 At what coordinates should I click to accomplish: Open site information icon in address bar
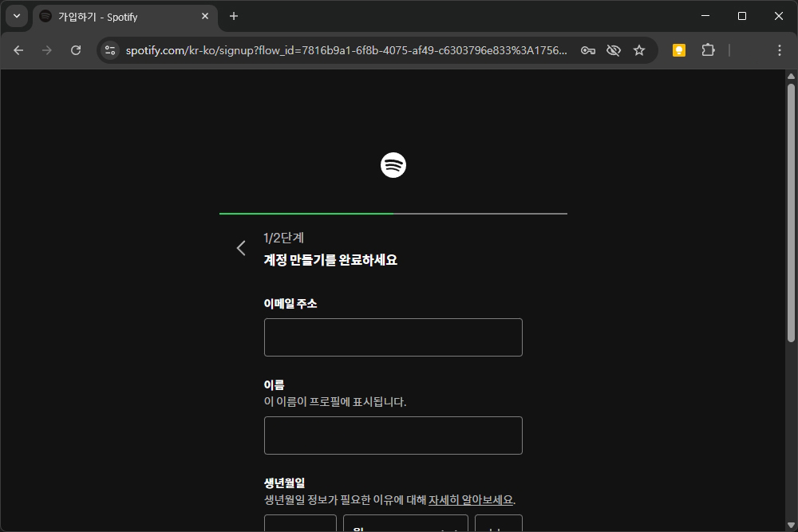point(110,50)
